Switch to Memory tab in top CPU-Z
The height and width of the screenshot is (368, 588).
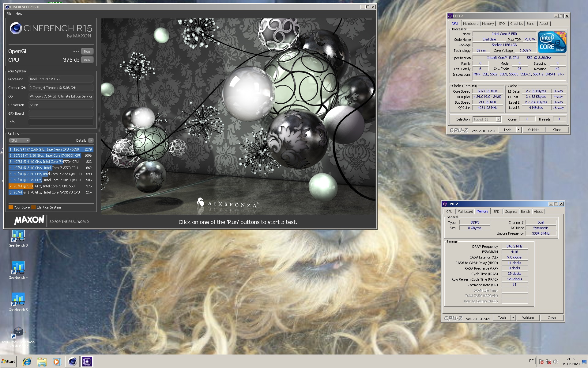[488, 24]
